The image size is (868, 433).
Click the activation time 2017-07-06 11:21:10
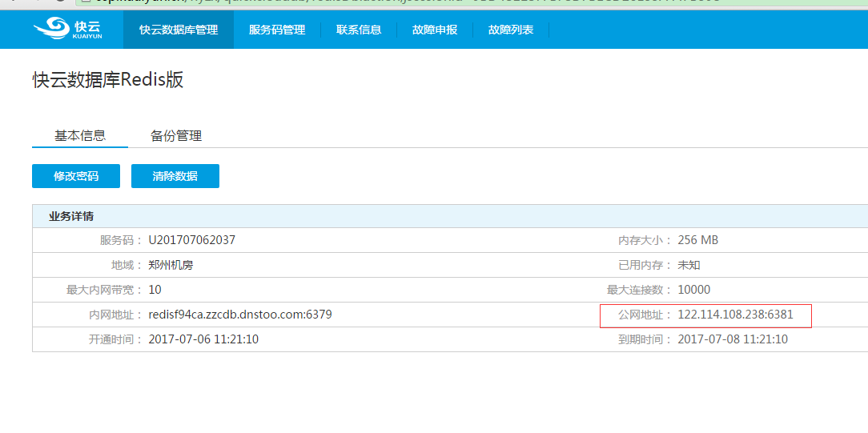pyautogui.click(x=203, y=339)
